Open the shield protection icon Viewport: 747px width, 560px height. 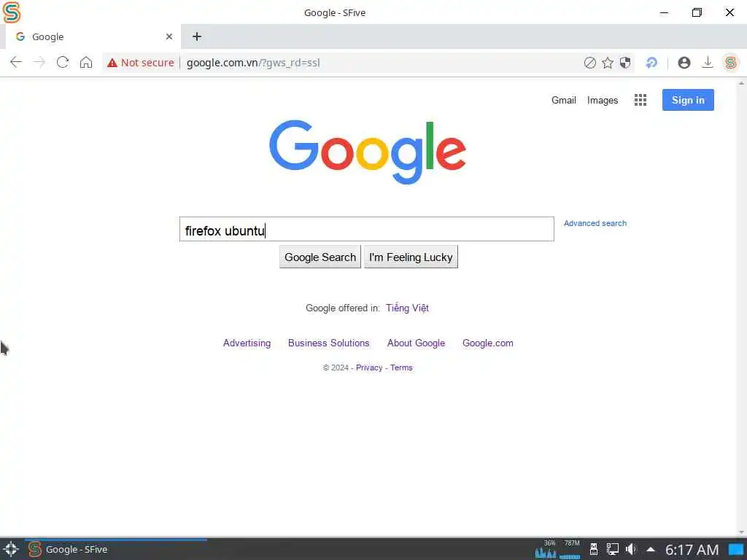pyautogui.click(x=625, y=63)
